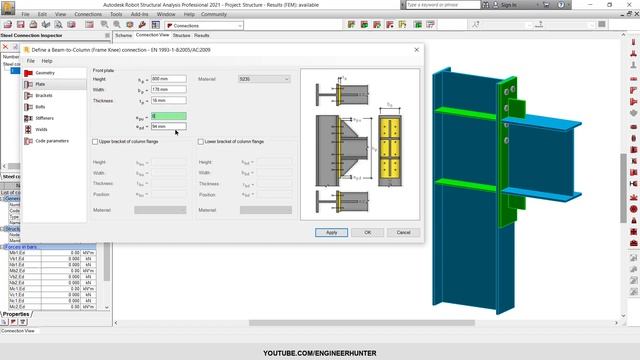Image resolution: width=640 pixels, height=360 pixels.
Task: Click the layout table toolbar icon
Action: pyautogui.click(x=156, y=25)
